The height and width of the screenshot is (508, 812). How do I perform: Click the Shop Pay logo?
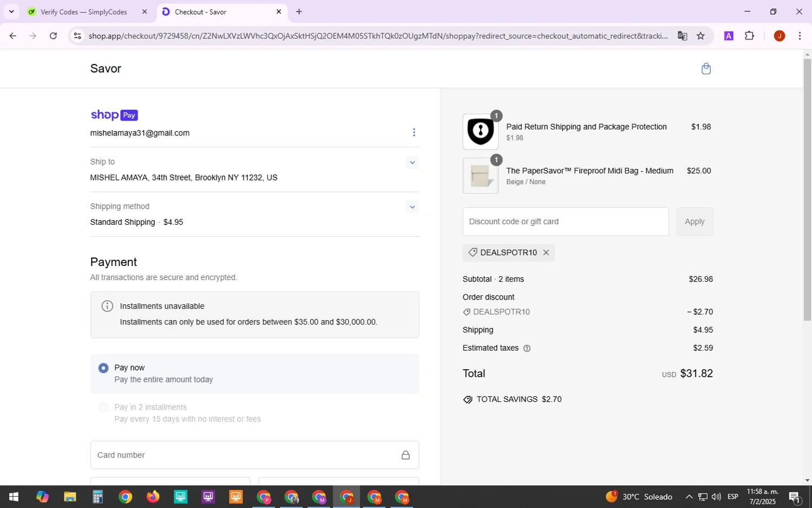[x=114, y=115]
